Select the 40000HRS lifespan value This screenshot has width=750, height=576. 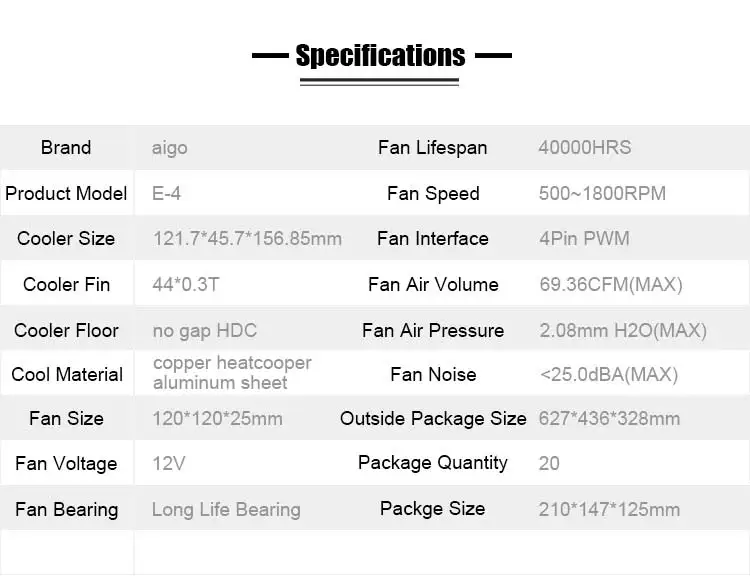[585, 147]
